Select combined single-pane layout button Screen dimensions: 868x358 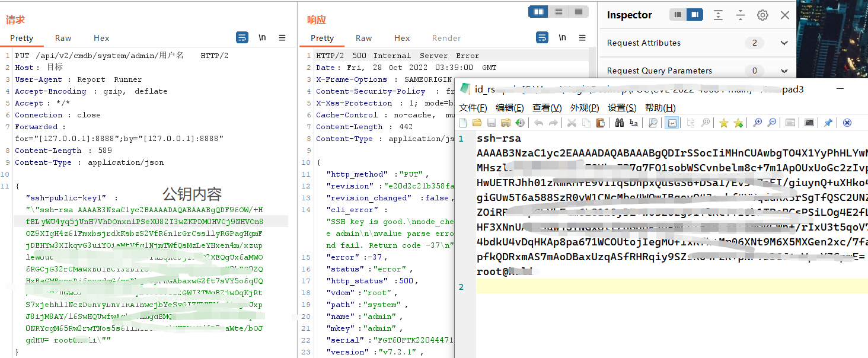[578, 12]
